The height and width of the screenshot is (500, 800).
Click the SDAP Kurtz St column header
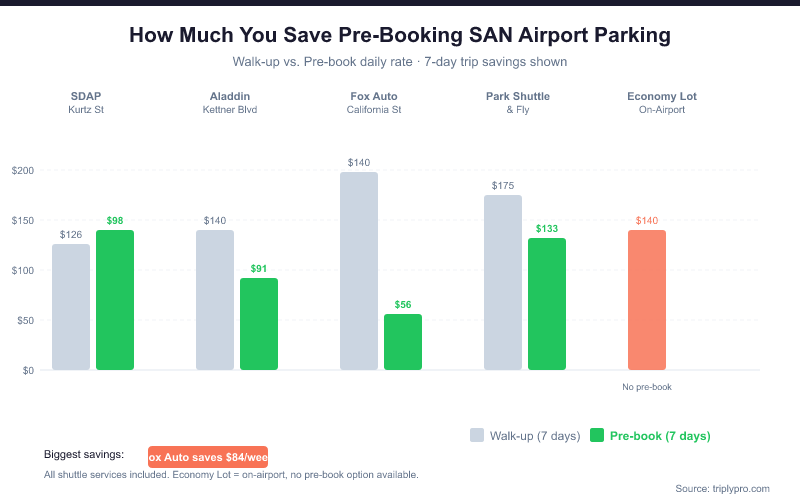86,102
